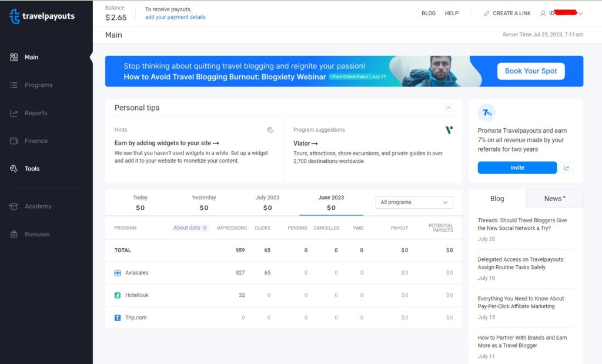Expand the account ID menu chevron
The height and width of the screenshot is (364, 602).
[580, 13]
